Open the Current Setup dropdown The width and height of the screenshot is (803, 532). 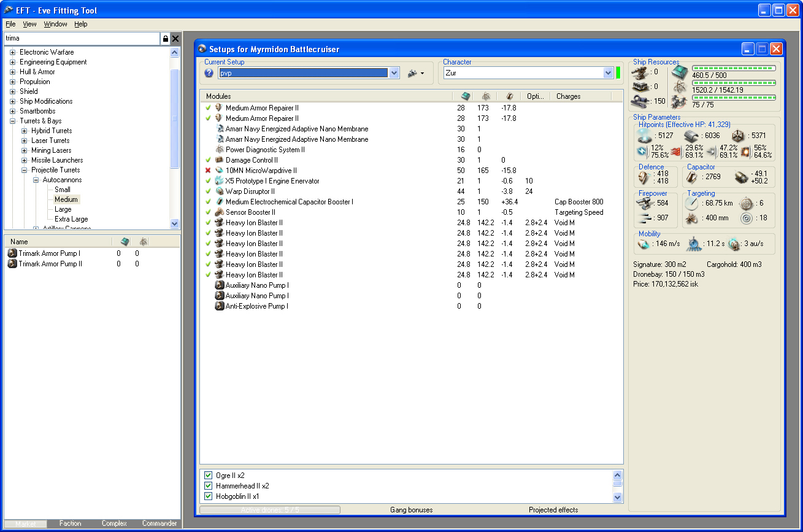394,73
